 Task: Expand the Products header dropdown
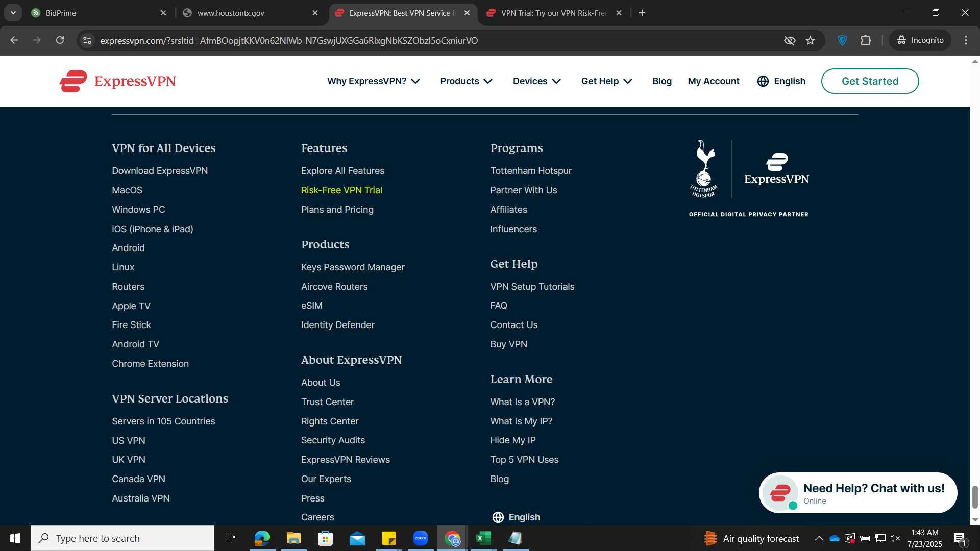pyautogui.click(x=466, y=81)
